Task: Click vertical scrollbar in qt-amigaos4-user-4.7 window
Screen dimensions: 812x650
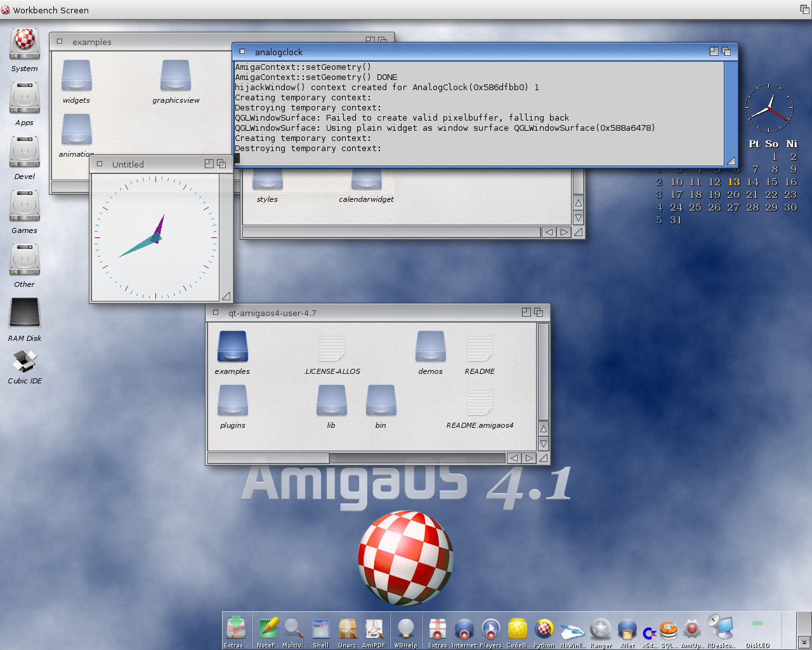Action: coord(544,372)
